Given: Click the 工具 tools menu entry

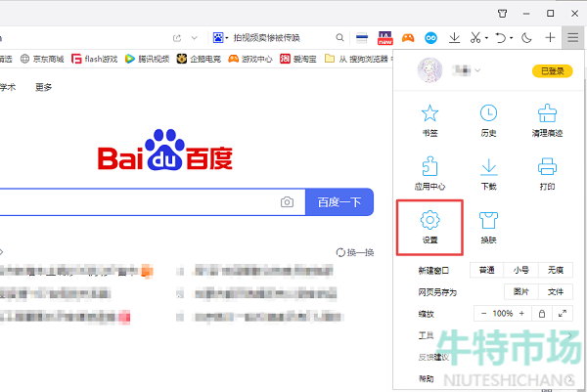Looking at the screenshot, I should coord(426,335).
